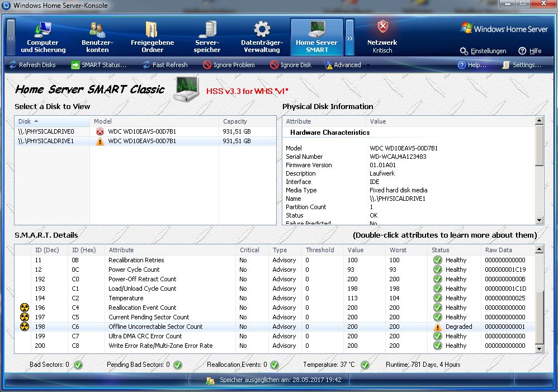
Task: Click serial number value WD-WCAU4A123483
Action: (x=398, y=157)
